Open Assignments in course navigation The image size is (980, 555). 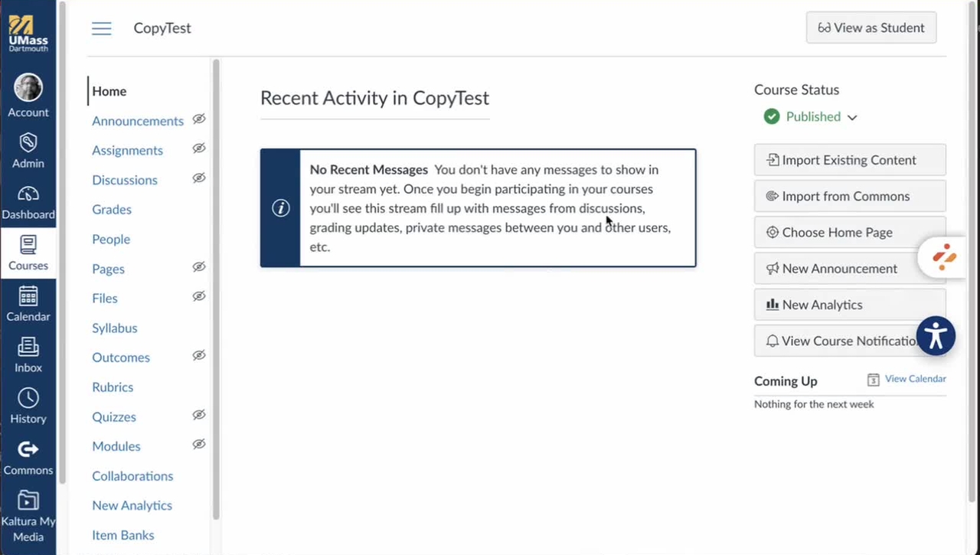coord(127,151)
